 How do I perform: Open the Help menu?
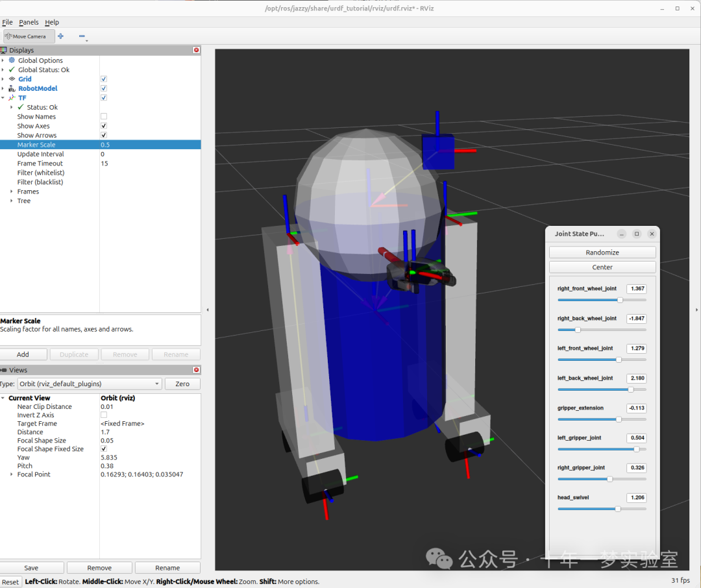coord(52,22)
